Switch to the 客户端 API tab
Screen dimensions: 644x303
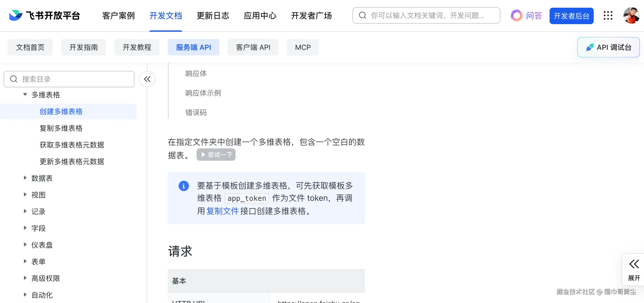coord(253,47)
